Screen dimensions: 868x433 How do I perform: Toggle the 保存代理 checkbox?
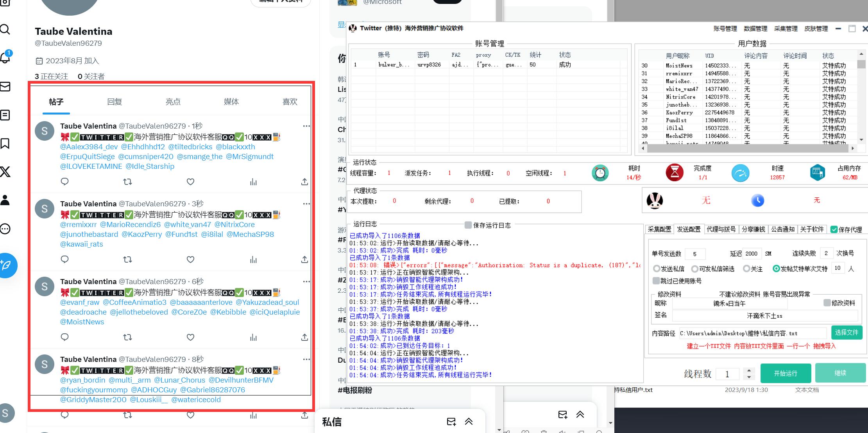tap(834, 229)
